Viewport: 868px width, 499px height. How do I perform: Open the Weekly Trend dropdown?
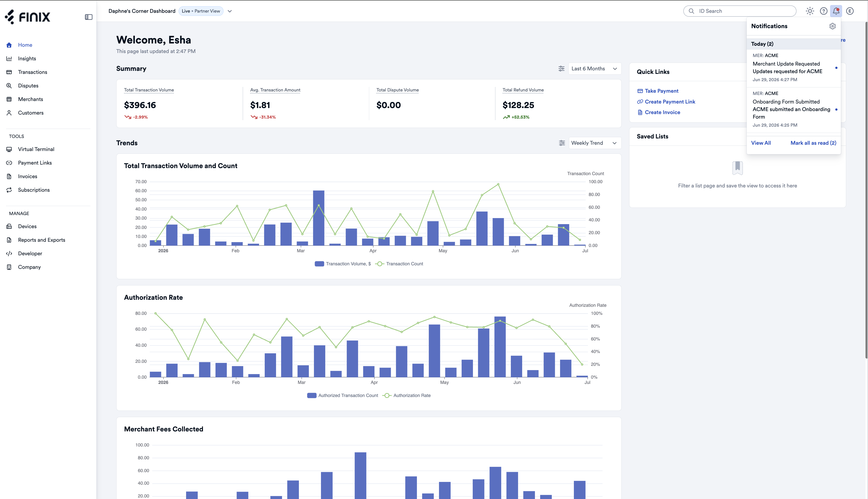point(594,143)
